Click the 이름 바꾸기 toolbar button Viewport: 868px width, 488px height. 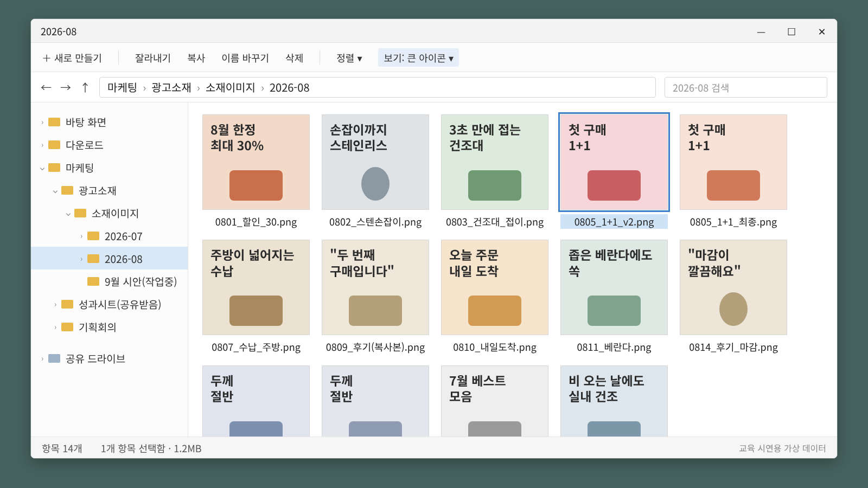245,57
